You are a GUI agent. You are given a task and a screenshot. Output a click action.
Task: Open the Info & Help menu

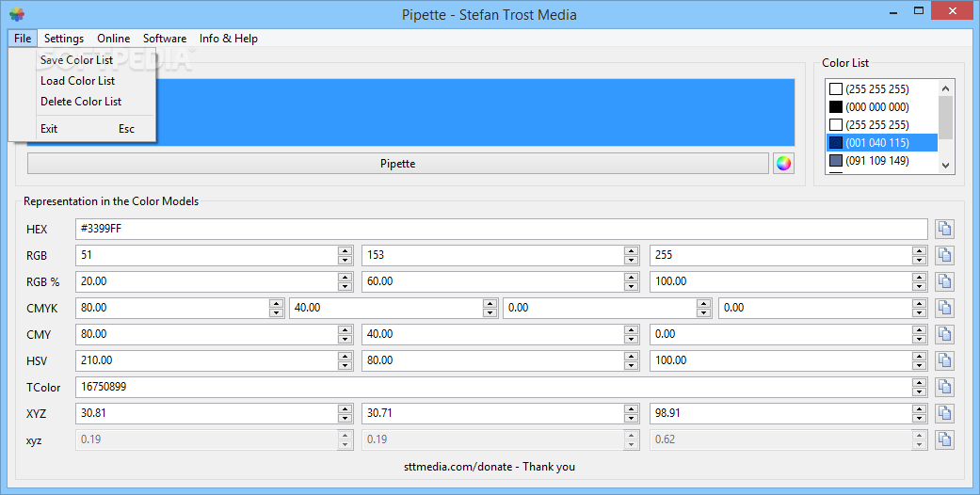click(x=228, y=39)
